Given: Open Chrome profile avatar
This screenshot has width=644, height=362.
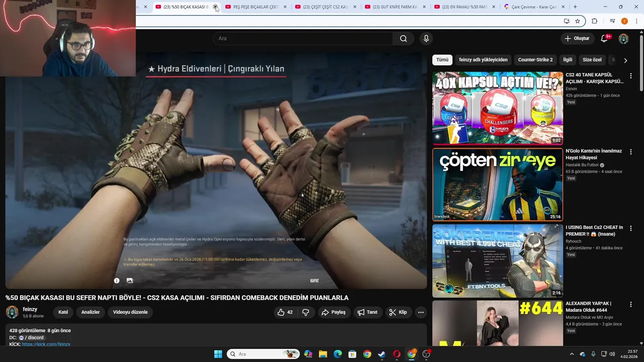Looking at the screenshot, I should click(x=624, y=21).
